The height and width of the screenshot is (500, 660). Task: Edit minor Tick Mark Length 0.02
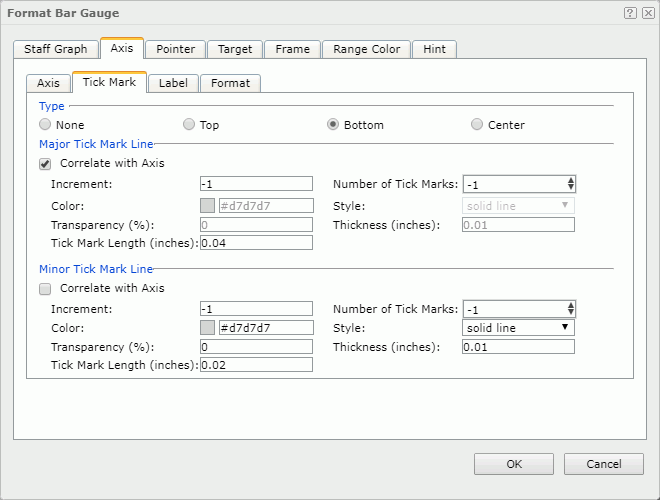point(256,364)
